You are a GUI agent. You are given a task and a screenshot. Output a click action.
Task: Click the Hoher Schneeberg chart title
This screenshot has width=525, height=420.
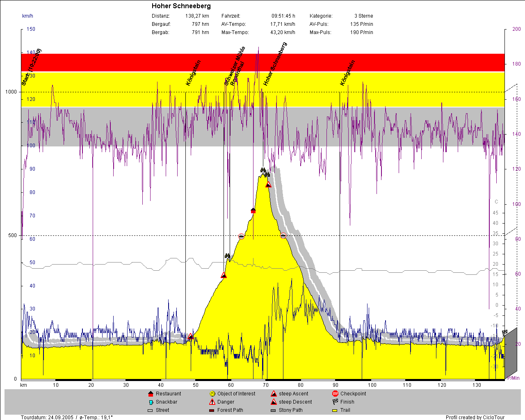tap(181, 6)
